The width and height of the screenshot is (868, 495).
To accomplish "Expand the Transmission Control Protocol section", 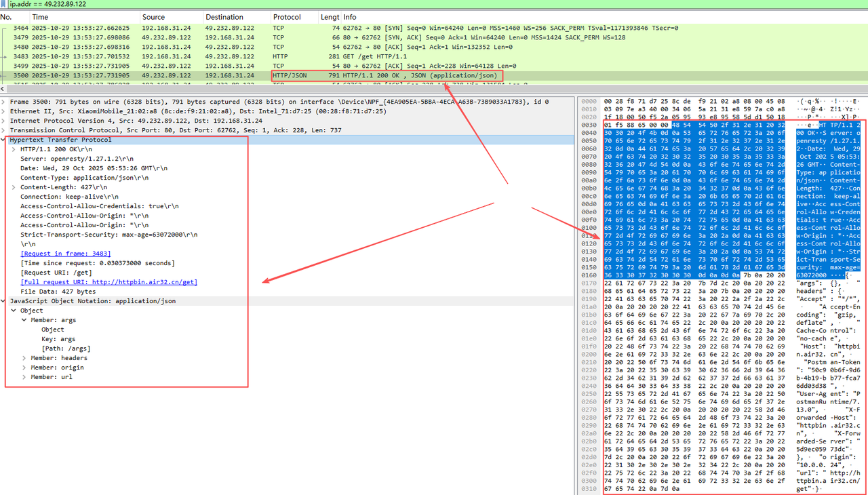I will [5, 130].
